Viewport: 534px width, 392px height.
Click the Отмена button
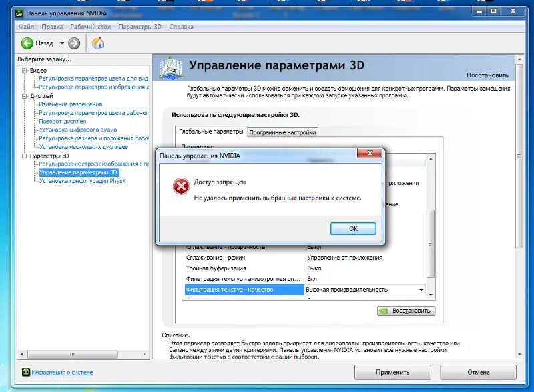pos(478,372)
